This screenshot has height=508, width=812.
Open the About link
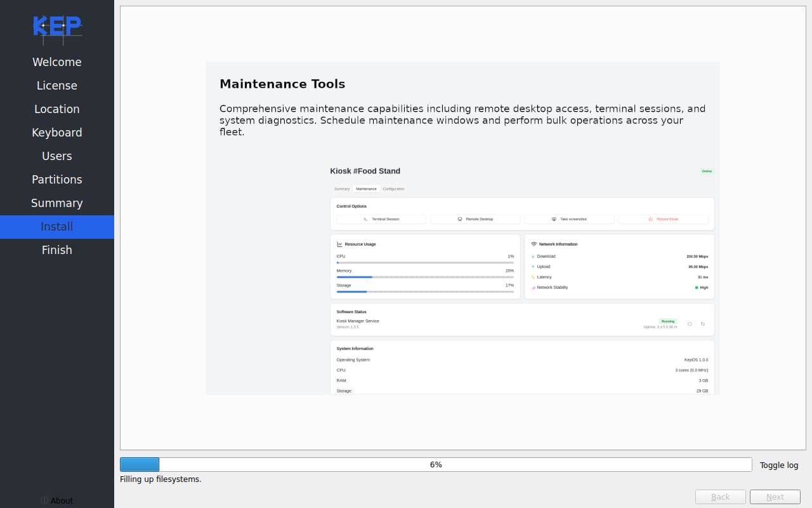click(x=62, y=500)
